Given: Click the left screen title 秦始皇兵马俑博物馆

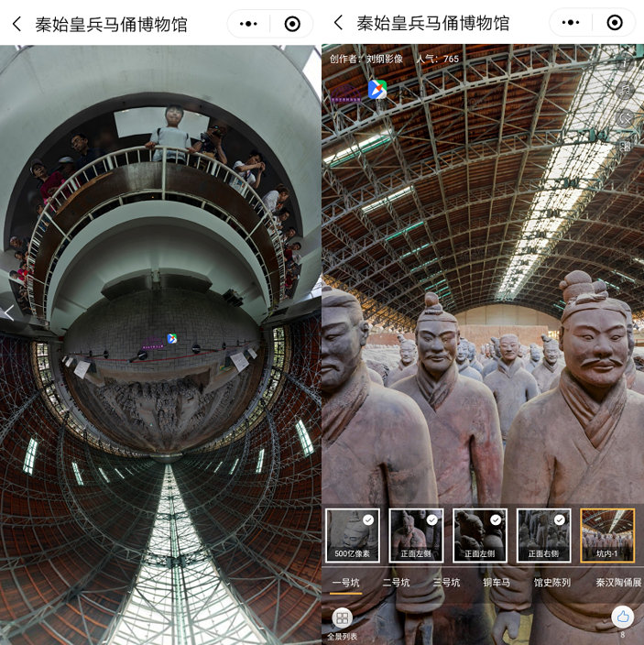Looking at the screenshot, I should pyautogui.click(x=111, y=24).
